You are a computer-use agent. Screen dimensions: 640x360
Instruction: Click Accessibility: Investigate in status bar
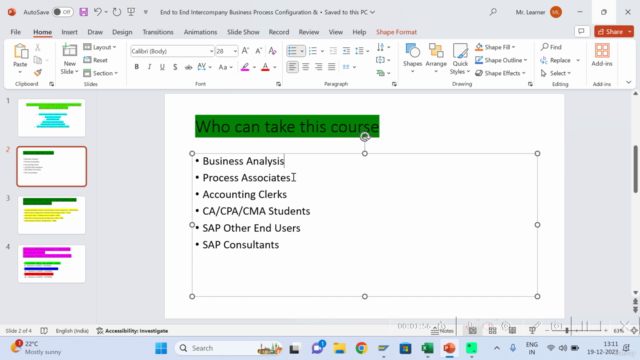click(132, 331)
